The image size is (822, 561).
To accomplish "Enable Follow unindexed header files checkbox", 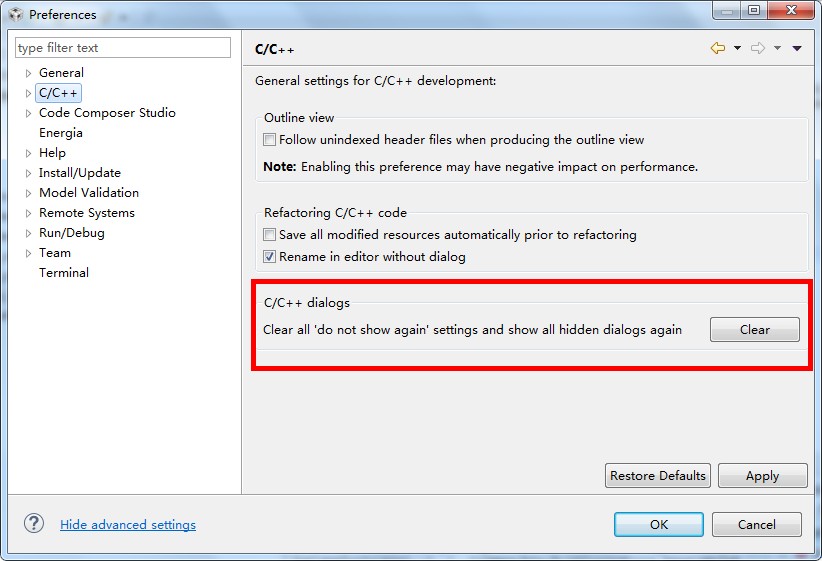I will click(269, 139).
